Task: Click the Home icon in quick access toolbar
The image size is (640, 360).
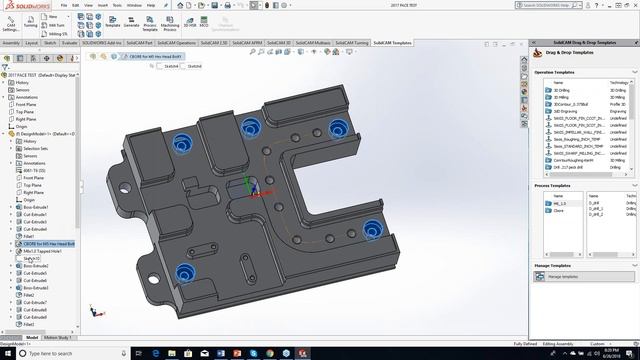Action: [180, 5]
